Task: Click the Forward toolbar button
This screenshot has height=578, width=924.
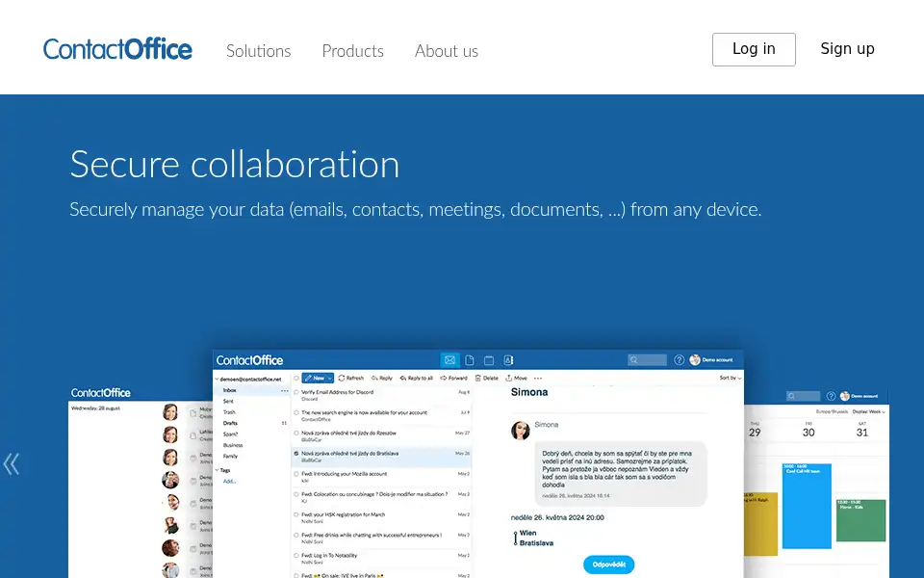Action: (453, 378)
